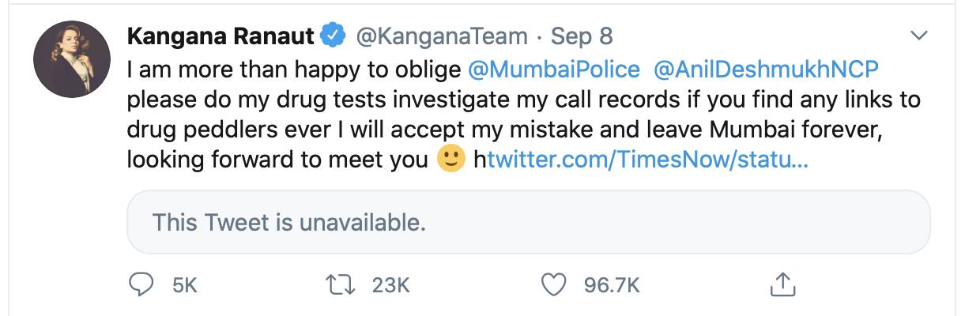Visit the @AnilDeshmukhNCP mention
Screen dimensions: 980x316
click(766, 70)
